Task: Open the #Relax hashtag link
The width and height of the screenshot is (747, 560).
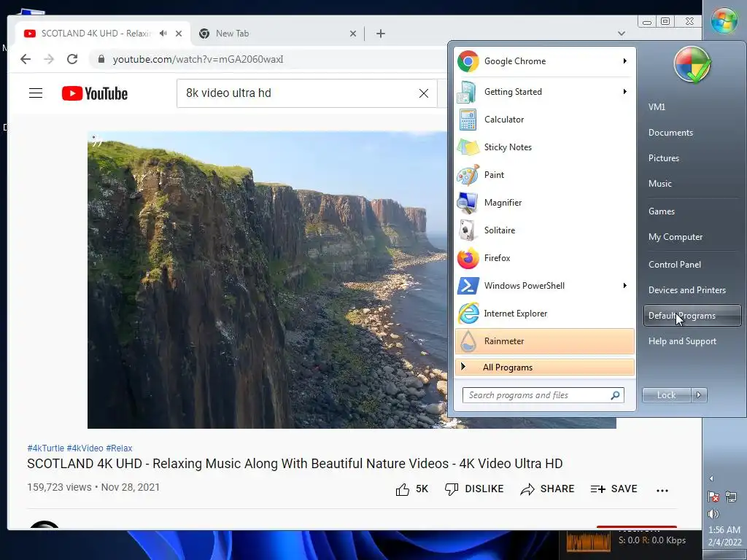Action: [x=119, y=448]
